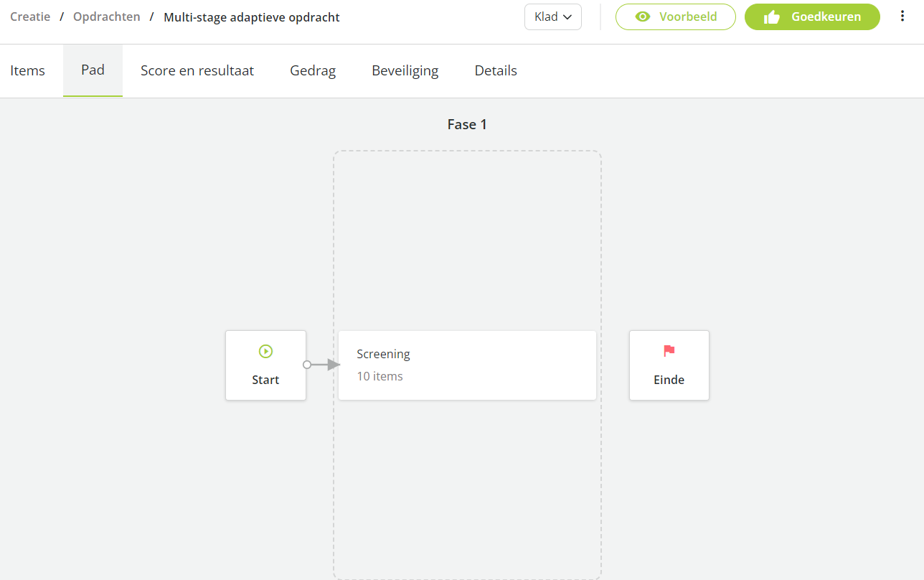Image resolution: width=924 pixels, height=580 pixels.
Task: Click the thumbs-up icon on Goedkeuren
Action: (x=772, y=17)
